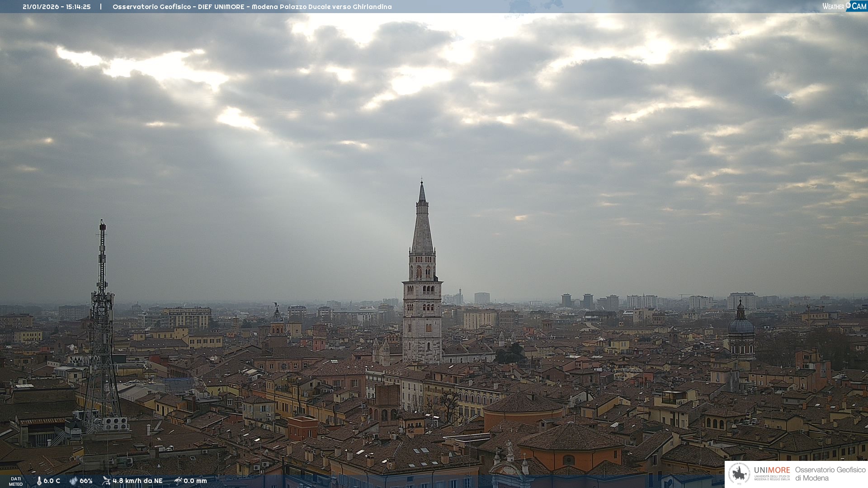
Task: Click the 66% humidity value
Action: click(x=86, y=481)
